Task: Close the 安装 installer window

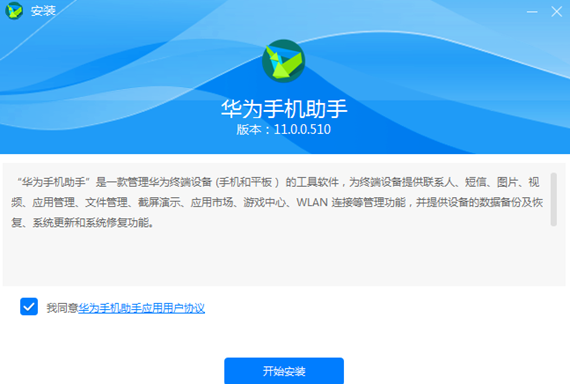Action: coord(557,12)
